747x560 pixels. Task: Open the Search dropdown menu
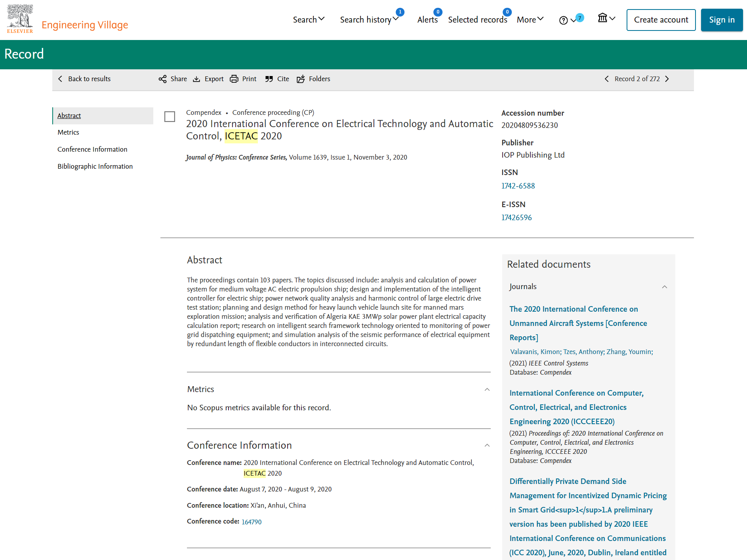(309, 19)
